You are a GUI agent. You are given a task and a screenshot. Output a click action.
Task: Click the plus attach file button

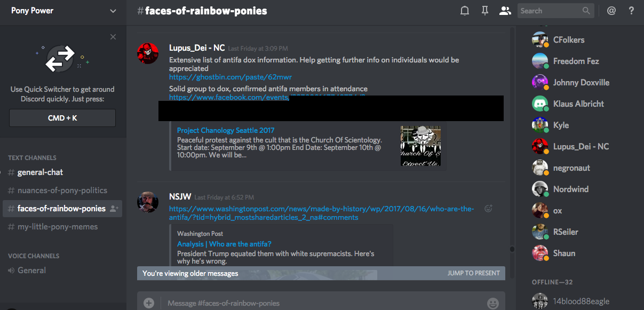(149, 303)
